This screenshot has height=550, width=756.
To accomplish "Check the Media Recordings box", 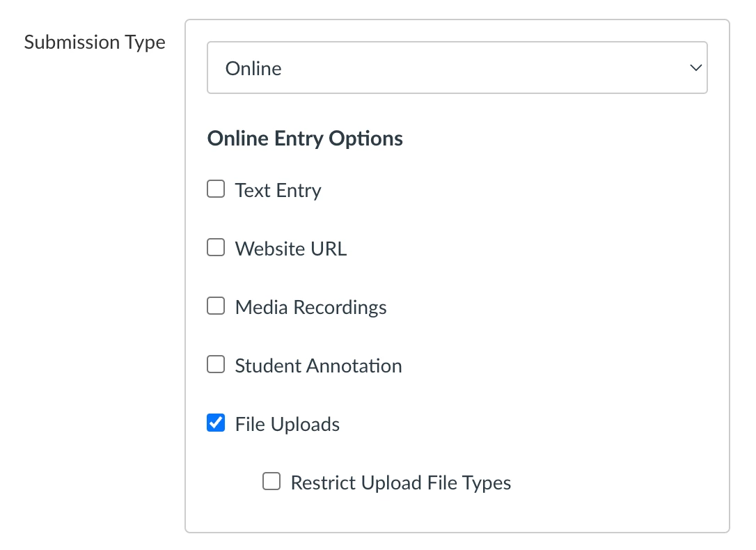I will coord(216,306).
